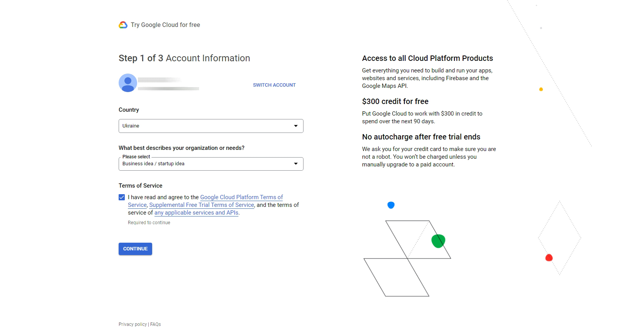The image size is (644, 334).
Task: Open Supplemental Free Trial Terms of Service link
Action: (201, 205)
